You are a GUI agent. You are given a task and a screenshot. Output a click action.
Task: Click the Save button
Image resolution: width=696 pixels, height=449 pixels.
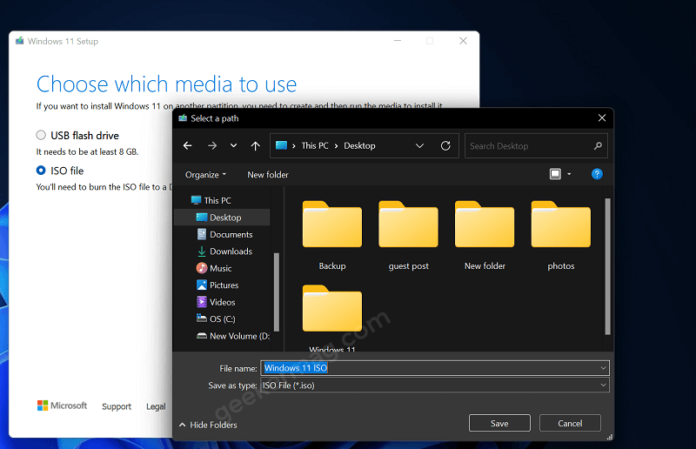coord(499,423)
